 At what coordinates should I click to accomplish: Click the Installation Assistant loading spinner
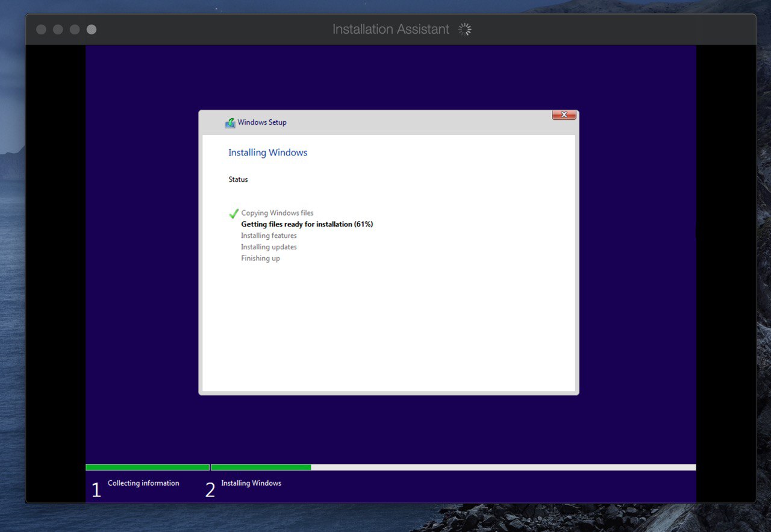(x=464, y=29)
